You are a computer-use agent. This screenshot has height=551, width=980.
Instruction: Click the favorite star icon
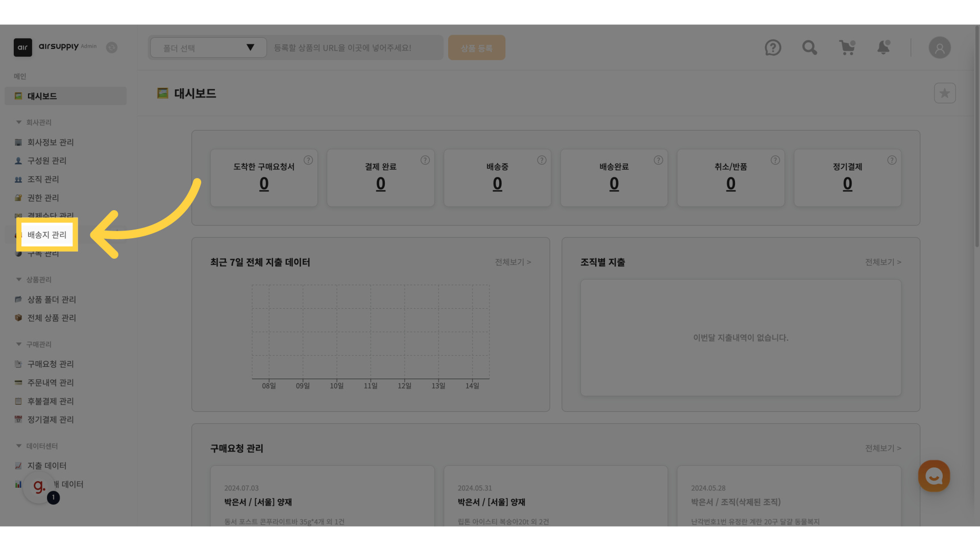[945, 93]
